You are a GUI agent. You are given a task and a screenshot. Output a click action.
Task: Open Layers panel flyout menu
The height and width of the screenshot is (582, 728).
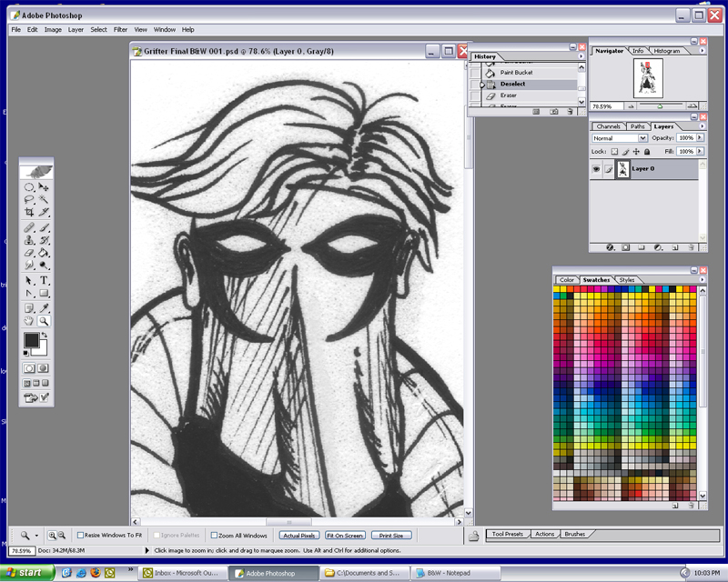702,126
